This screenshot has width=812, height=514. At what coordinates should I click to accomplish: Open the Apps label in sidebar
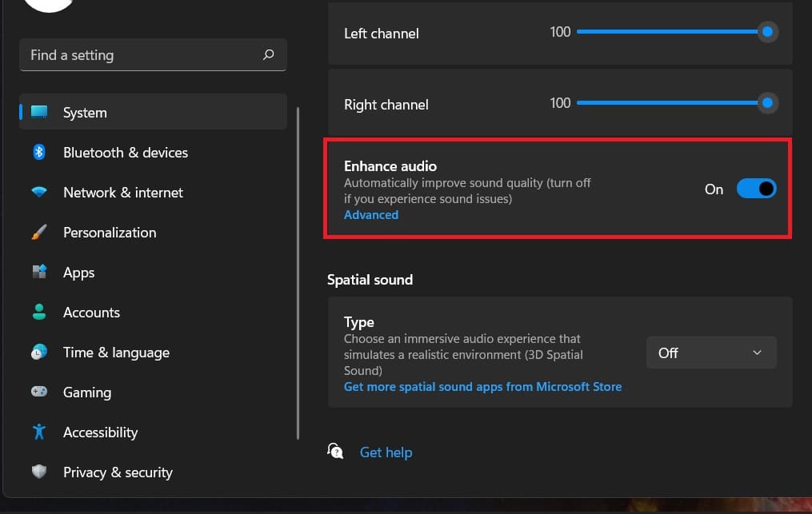[78, 273]
